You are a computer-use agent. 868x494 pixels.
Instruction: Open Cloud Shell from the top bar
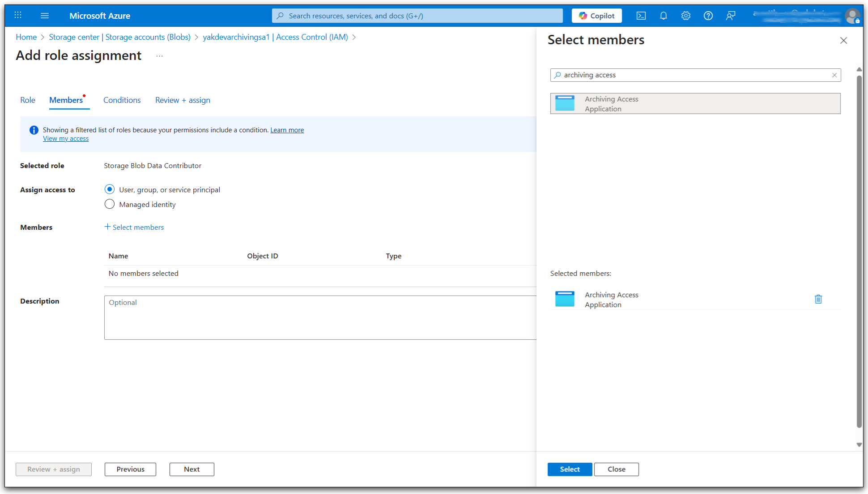[x=641, y=16]
